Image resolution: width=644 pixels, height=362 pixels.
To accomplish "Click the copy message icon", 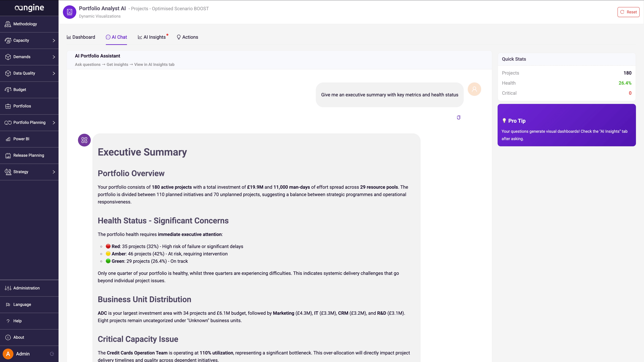I will tap(459, 117).
